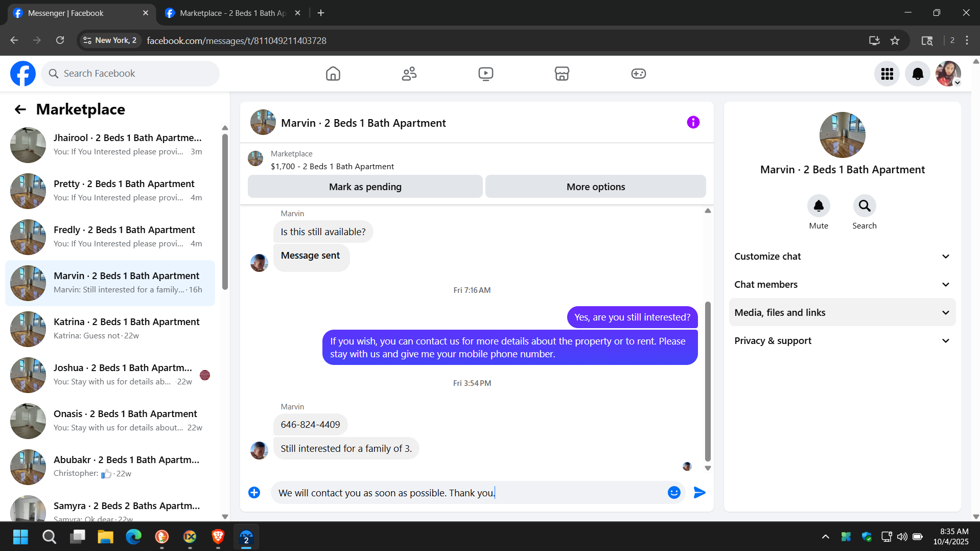Open the Facebook menu grid icon
980x551 pixels.
pos(887,74)
